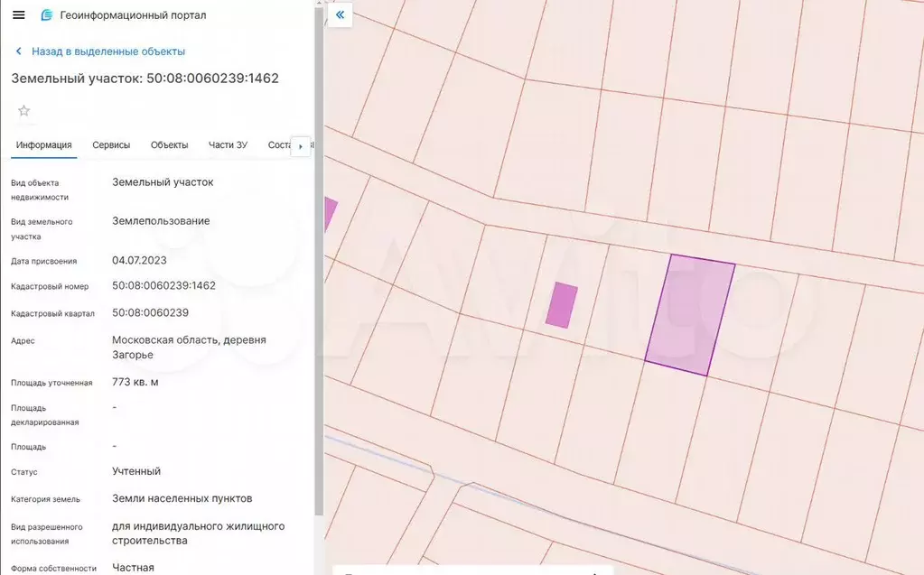Open the Части ЗУ tab

pos(228,145)
